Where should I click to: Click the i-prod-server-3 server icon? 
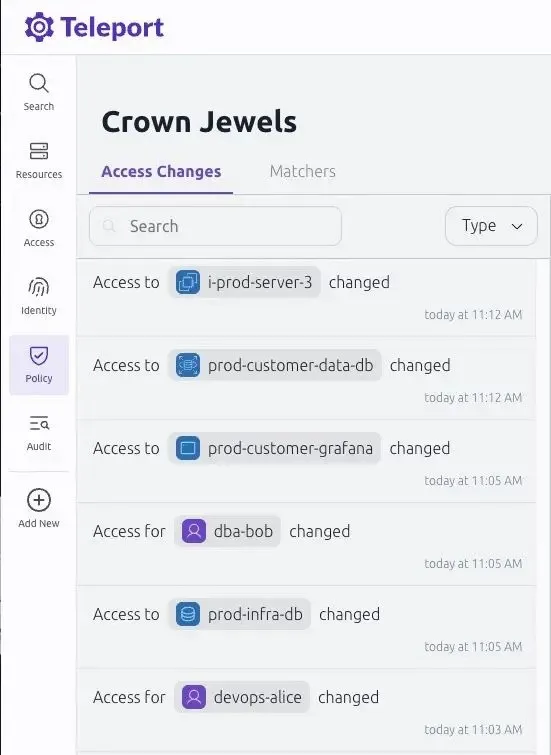pos(188,282)
